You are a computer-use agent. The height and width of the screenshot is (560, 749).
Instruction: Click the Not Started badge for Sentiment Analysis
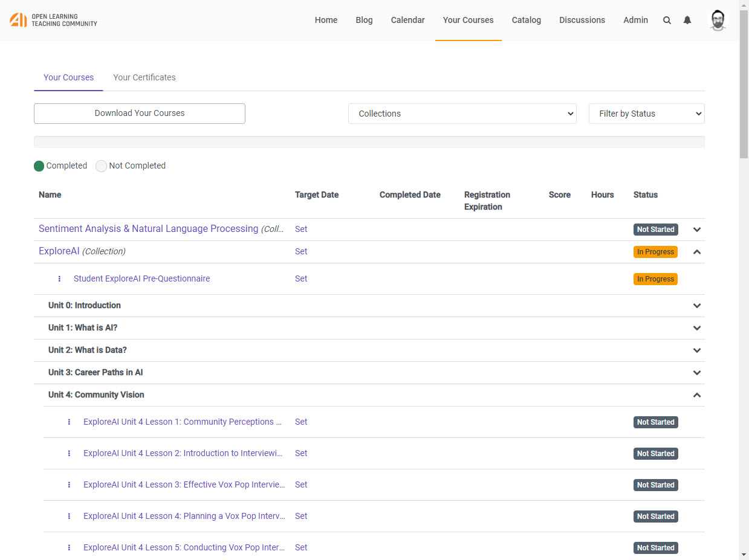tap(655, 230)
